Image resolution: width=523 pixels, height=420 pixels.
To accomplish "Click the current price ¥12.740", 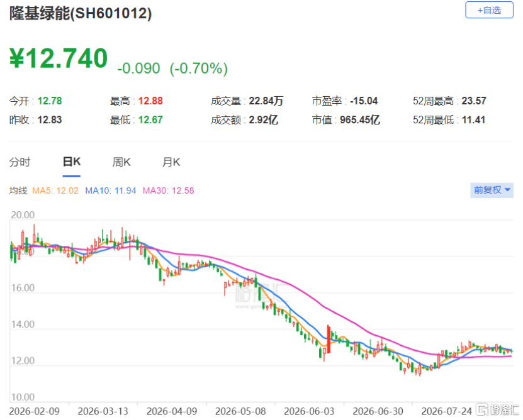I will click(x=59, y=58).
